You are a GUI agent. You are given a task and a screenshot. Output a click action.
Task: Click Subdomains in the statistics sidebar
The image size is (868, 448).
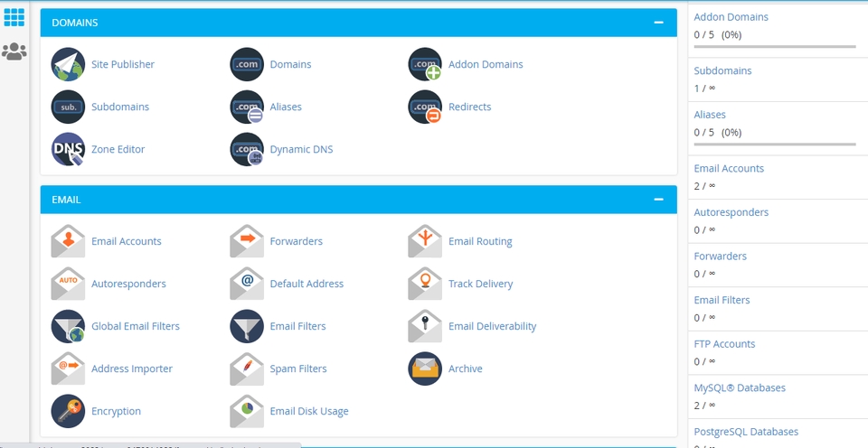point(723,70)
